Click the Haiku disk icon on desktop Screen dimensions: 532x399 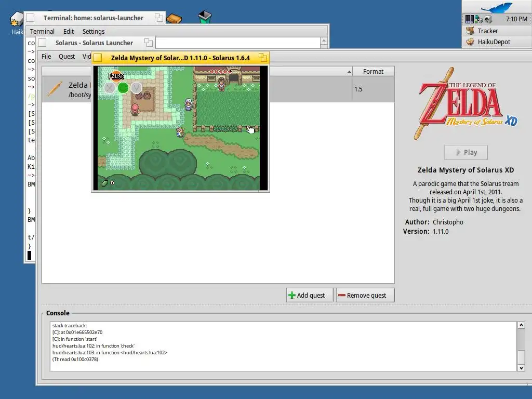16,19
